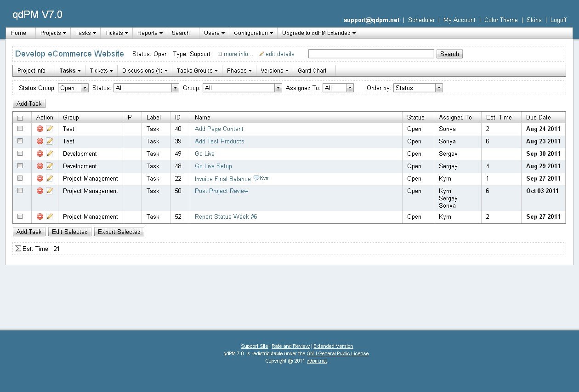Viewport: 579px width, 392px height.
Task: Click pencil icon beside edit details
Action: click(261, 54)
